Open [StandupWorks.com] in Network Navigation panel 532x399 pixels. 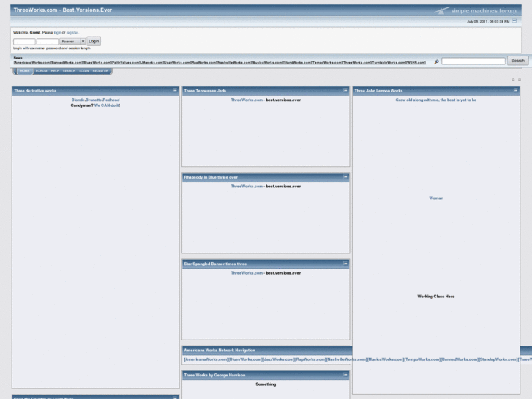tap(498, 359)
